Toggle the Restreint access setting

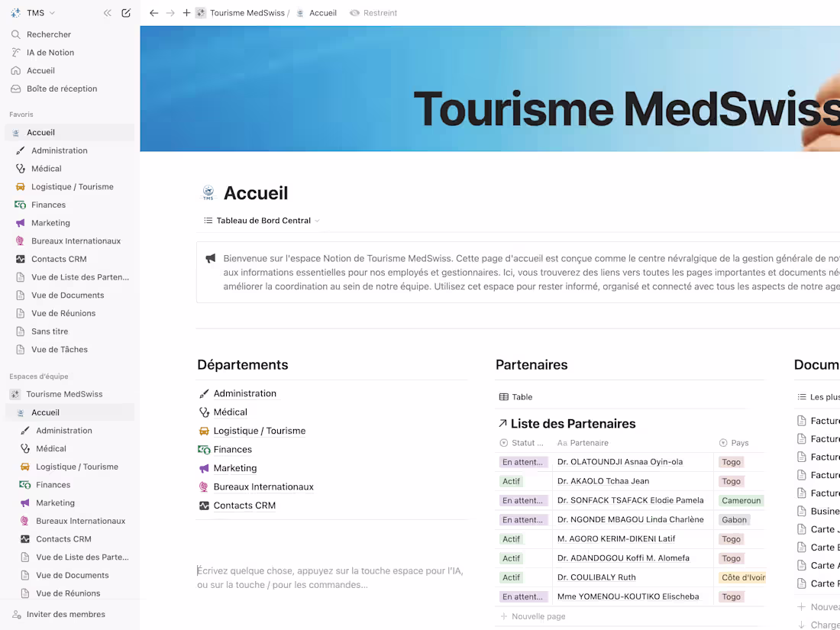tap(373, 13)
